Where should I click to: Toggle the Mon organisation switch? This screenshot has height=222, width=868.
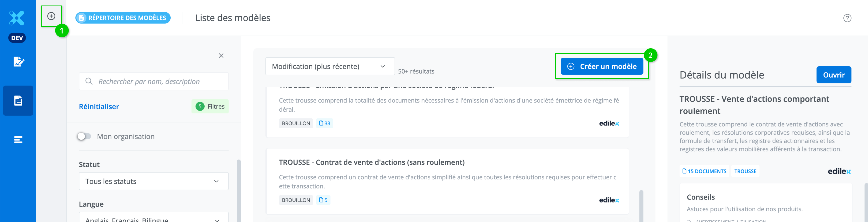(x=84, y=136)
